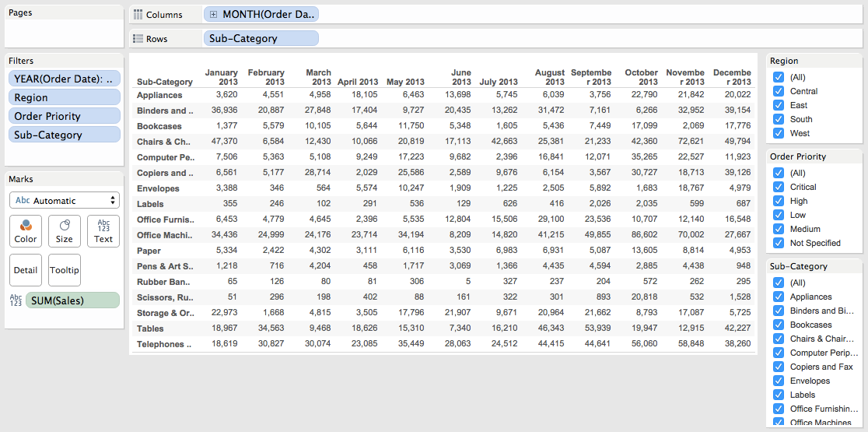Click the Detail marks button
This screenshot has height=432, width=868.
[x=26, y=270]
